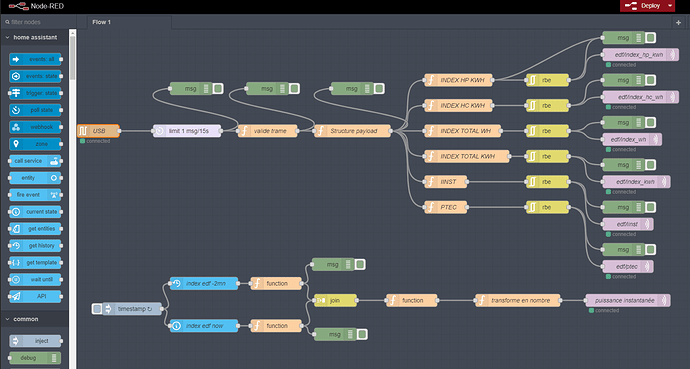
Task: Trigger the timestamp inject node button
Action: [x=97, y=309]
